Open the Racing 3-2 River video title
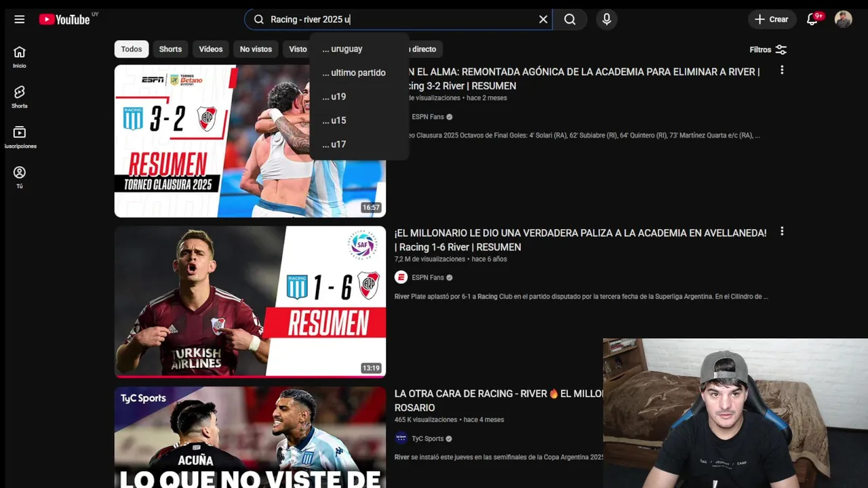The width and height of the screenshot is (868, 488). click(583, 79)
